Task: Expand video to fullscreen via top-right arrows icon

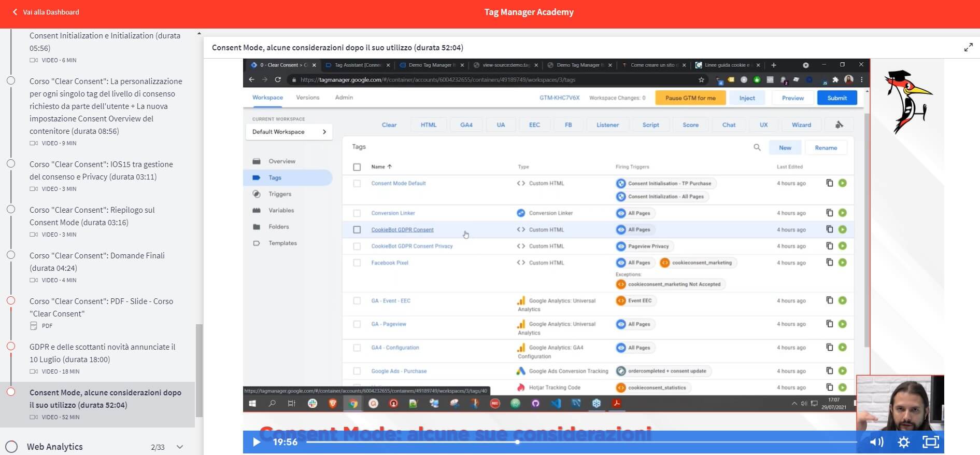Action: point(968,47)
